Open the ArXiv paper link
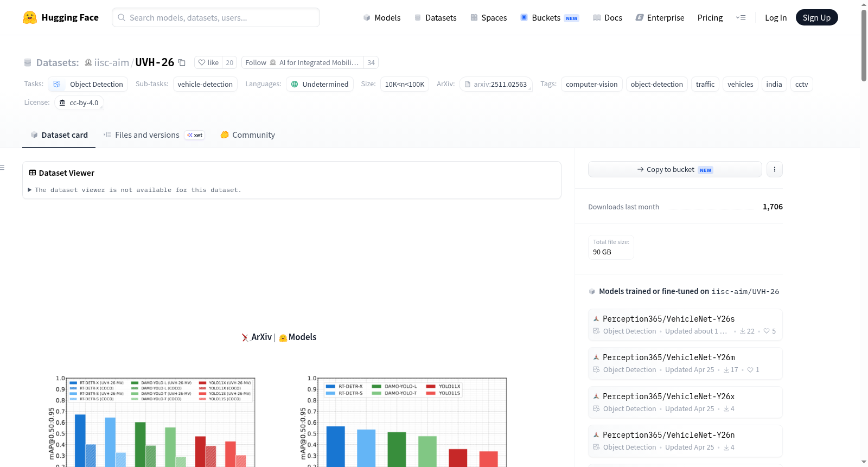 (x=257, y=337)
